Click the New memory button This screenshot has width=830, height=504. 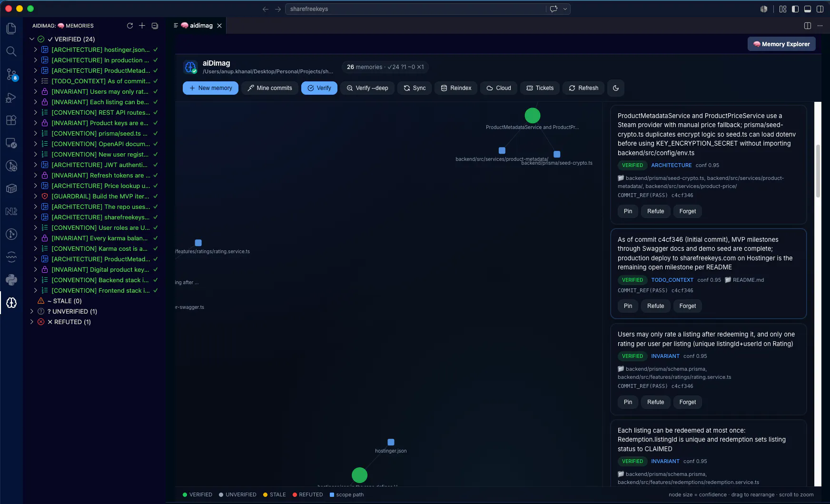pyautogui.click(x=210, y=88)
